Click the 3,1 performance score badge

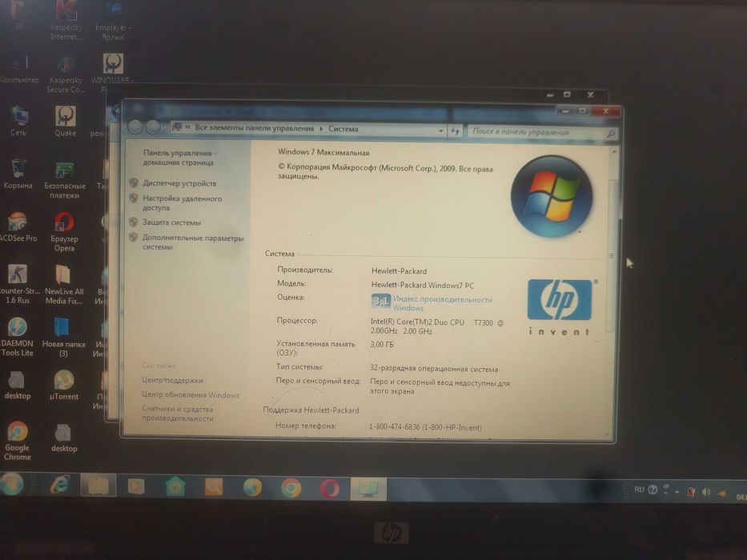[x=380, y=301]
